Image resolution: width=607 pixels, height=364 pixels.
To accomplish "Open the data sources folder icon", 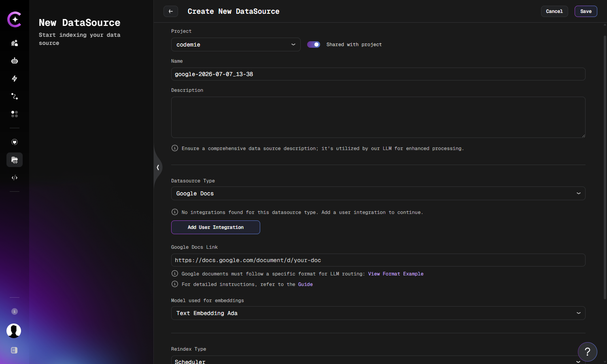I will (x=15, y=160).
